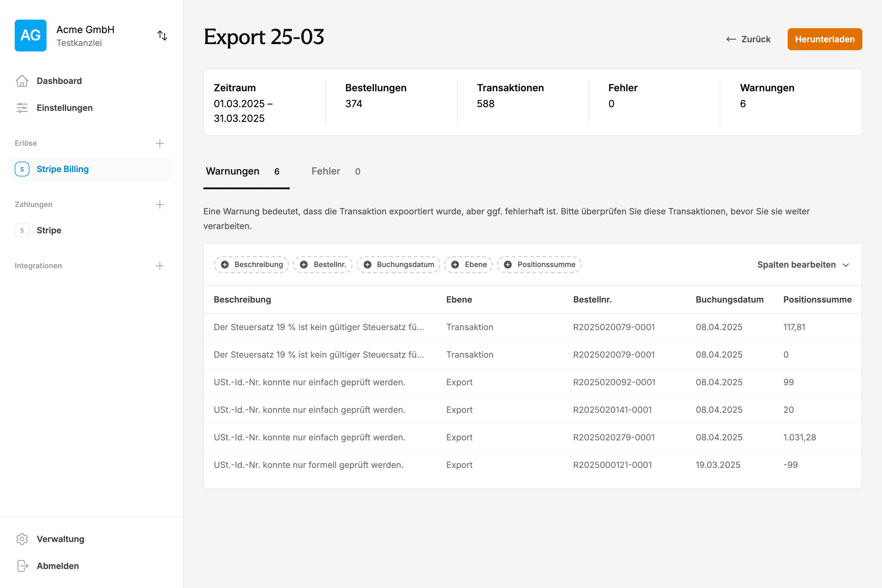Enable the Ebene filter chip

[x=468, y=264]
